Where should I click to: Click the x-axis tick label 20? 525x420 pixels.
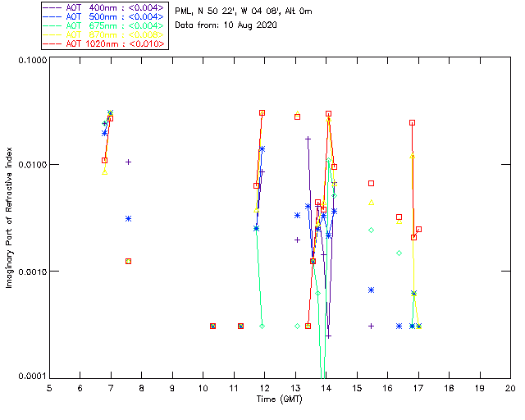(x=510, y=388)
